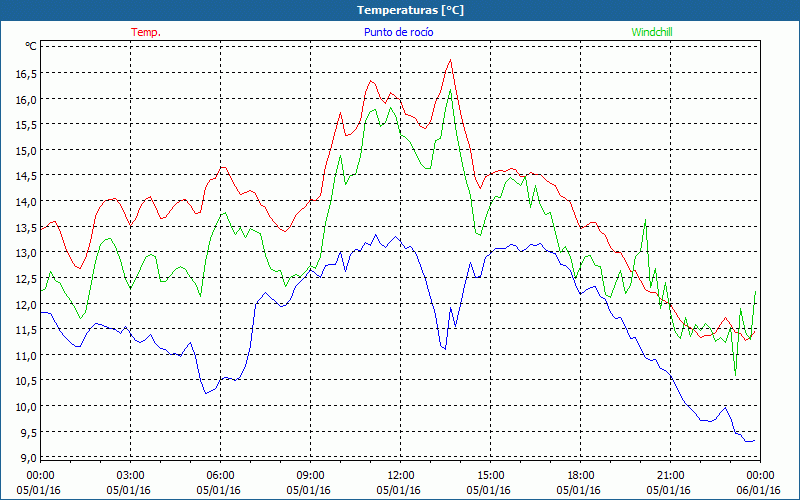The width and height of the screenshot is (800, 500).
Task: Click the Temperaturas [°C] title bar
Action: [x=400, y=10]
